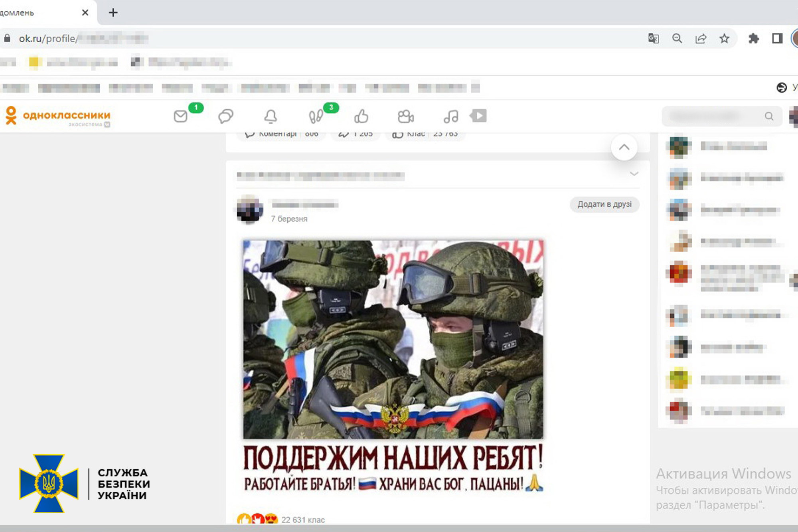The width and height of the screenshot is (798, 532).
Task: Open the Video play icon
Action: tap(478, 116)
